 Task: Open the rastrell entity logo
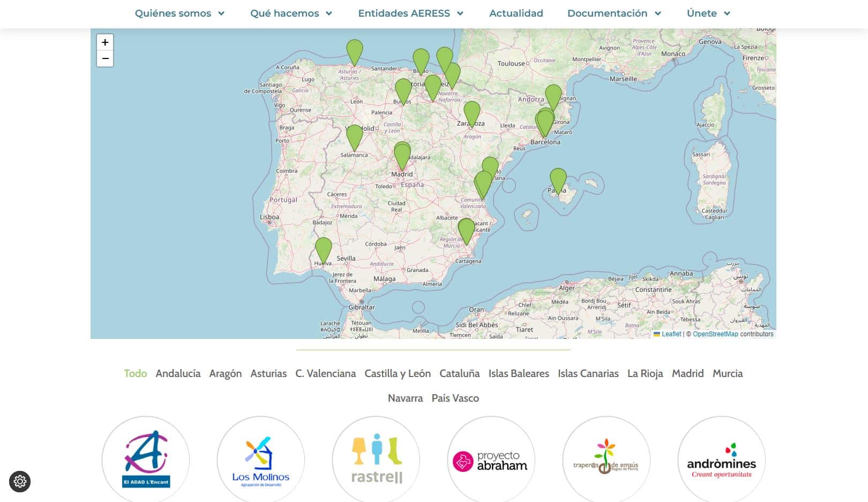(376, 460)
